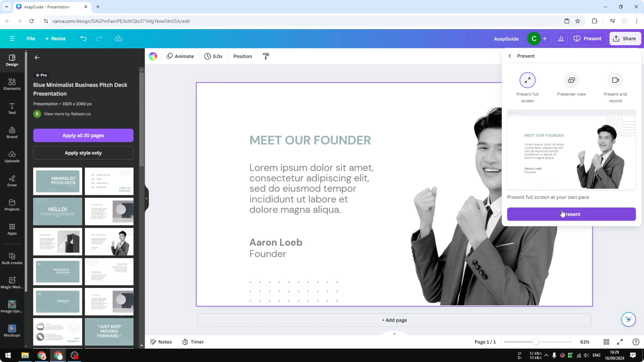
Task: Open View more by Bekeen.co link
Action: click(x=67, y=114)
